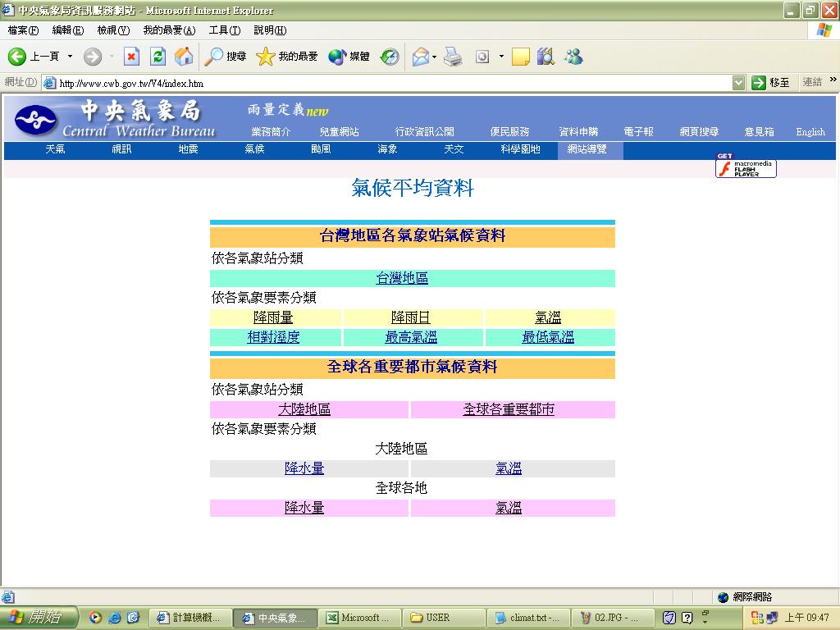Expand the Mail button dropdown arrow

click(435, 57)
